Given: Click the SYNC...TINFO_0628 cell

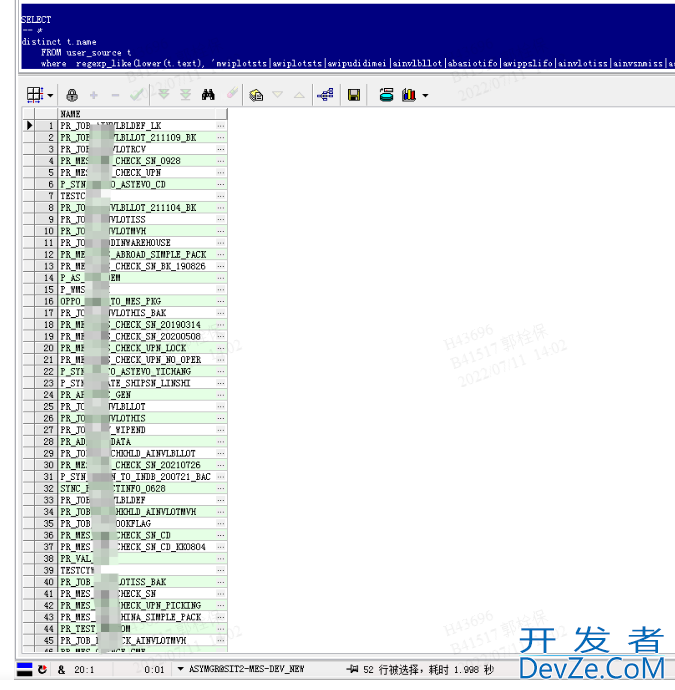Looking at the screenshot, I should tap(137, 488).
